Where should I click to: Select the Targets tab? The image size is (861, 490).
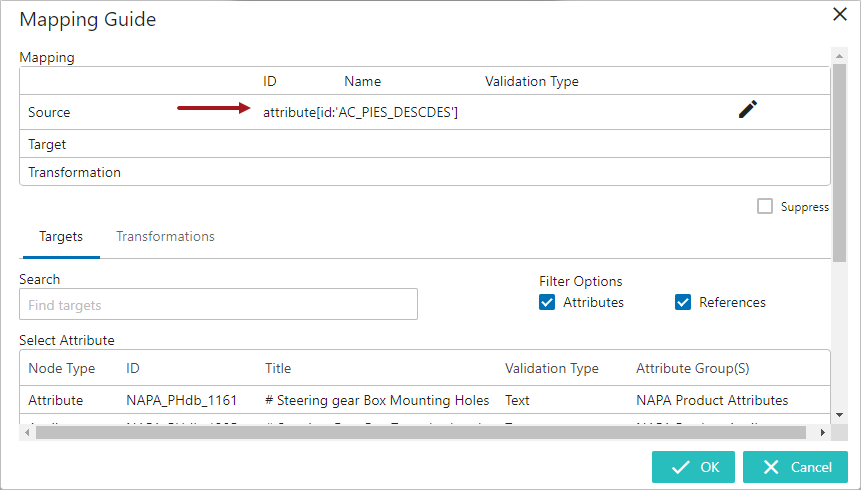pyautogui.click(x=61, y=237)
